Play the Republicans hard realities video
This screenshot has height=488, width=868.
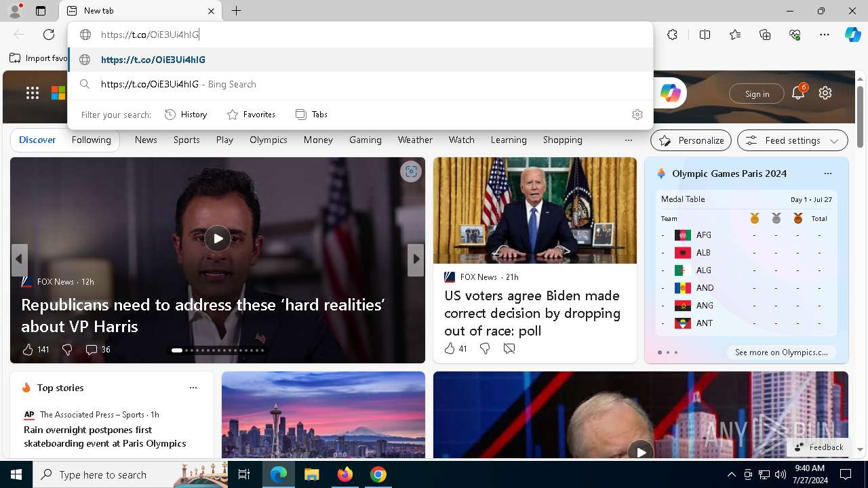click(218, 238)
